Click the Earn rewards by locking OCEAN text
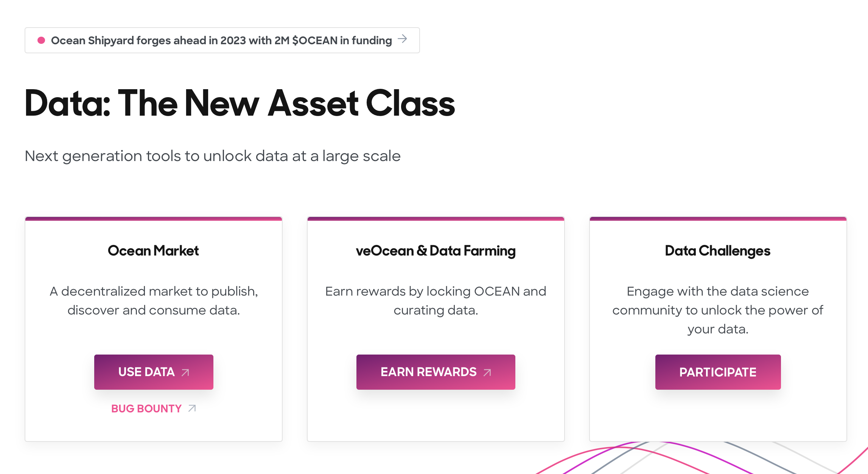The image size is (868, 474). (436, 301)
